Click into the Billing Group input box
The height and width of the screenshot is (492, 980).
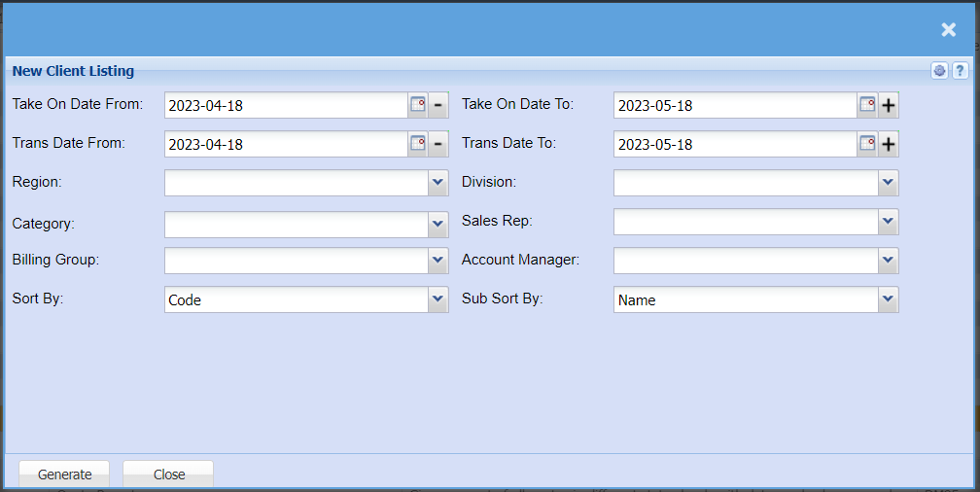pyautogui.click(x=297, y=260)
